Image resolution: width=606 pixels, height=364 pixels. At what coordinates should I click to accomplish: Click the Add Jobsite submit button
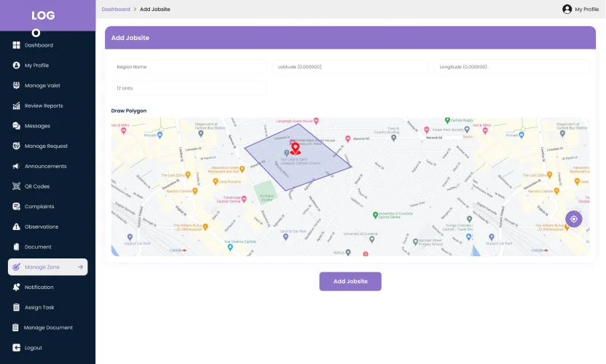[350, 282]
